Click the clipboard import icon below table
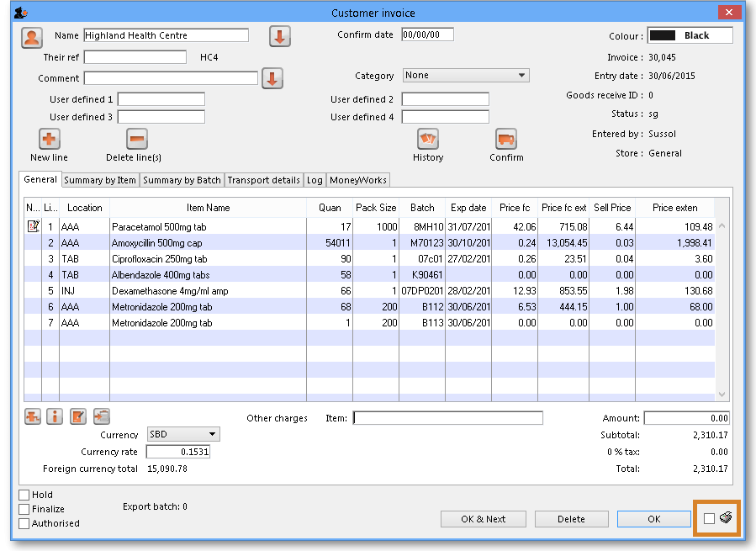 [x=102, y=416]
